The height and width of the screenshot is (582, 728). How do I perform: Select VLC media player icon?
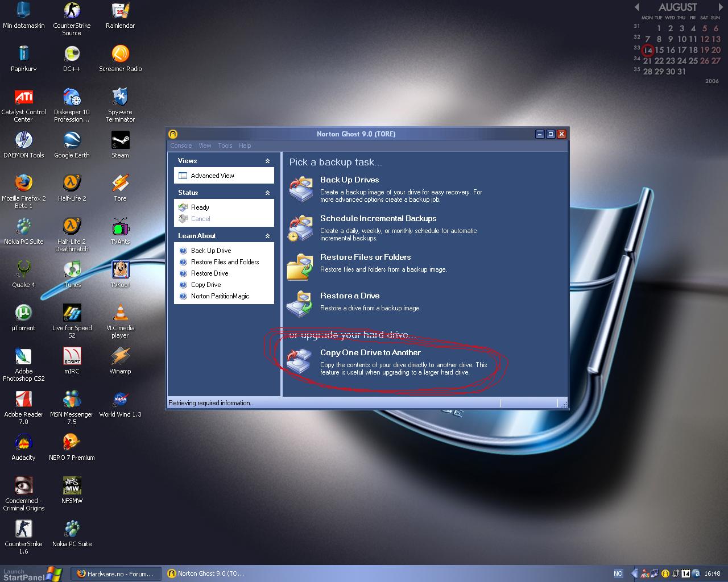[x=120, y=321]
